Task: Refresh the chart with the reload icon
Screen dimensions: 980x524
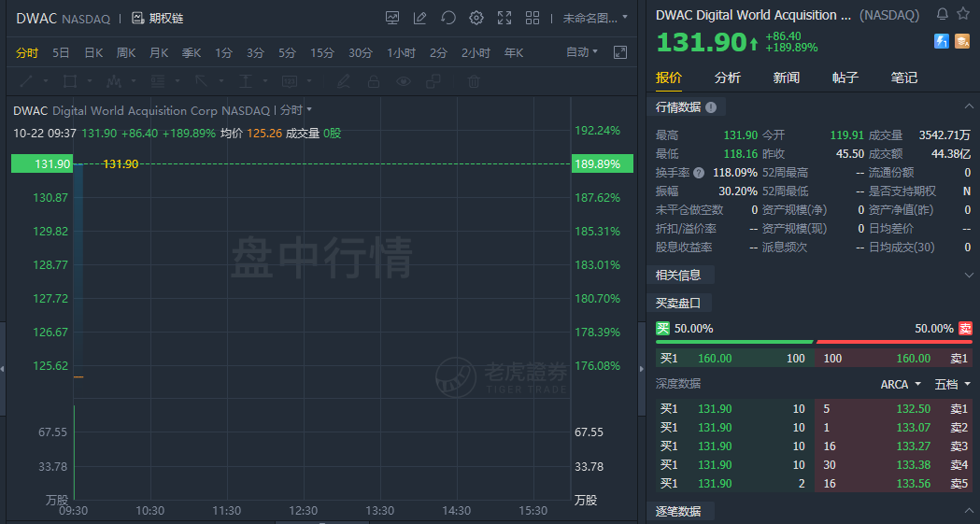Action: tap(448, 18)
